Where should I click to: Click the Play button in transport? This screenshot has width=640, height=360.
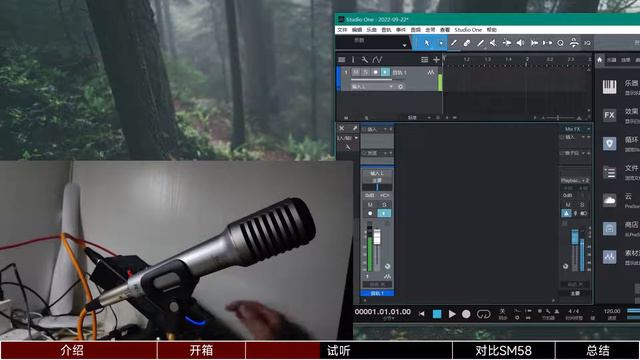(x=452, y=314)
